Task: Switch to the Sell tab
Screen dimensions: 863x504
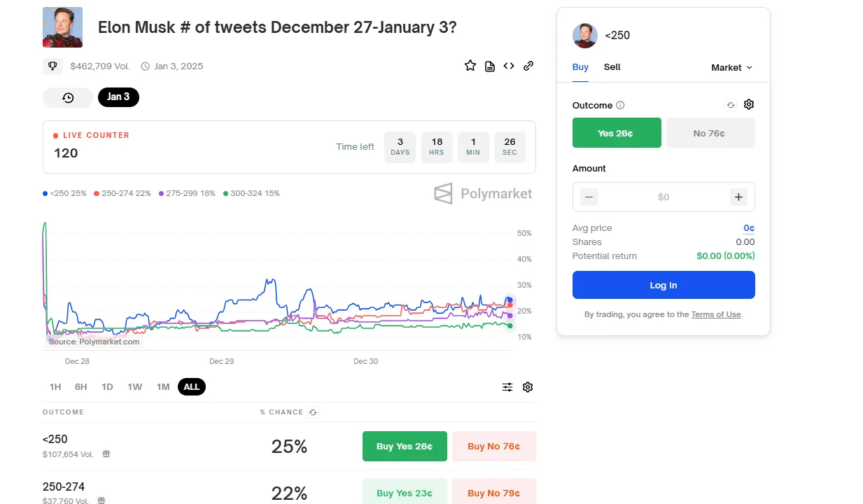Action: pos(612,67)
